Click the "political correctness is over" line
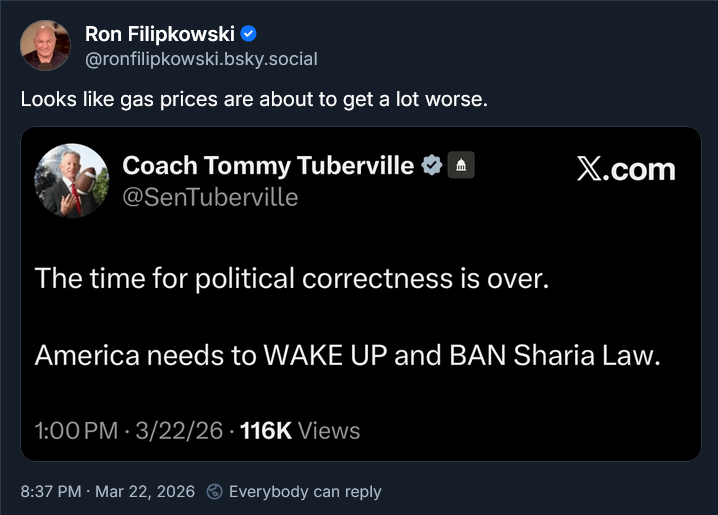Image resolution: width=718 pixels, height=515 pixels. pos(292,278)
